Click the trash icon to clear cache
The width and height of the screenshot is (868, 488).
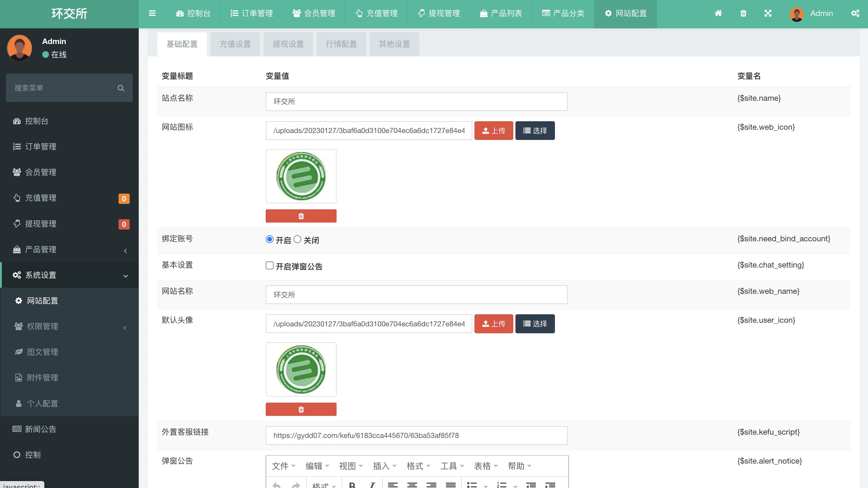pos(743,14)
